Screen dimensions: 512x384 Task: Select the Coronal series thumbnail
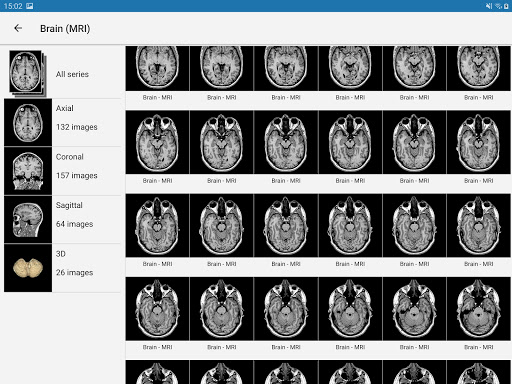click(28, 171)
